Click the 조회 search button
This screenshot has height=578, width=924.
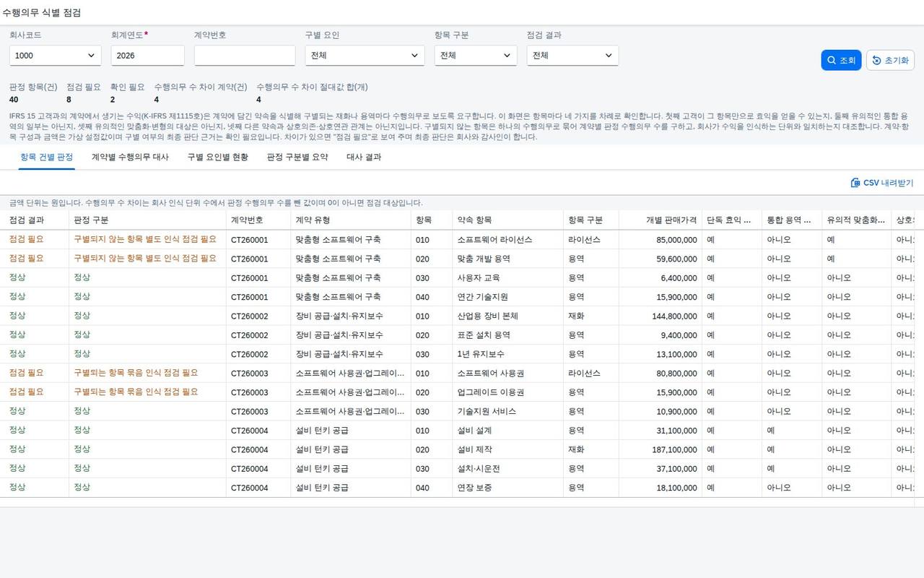(x=841, y=61)
